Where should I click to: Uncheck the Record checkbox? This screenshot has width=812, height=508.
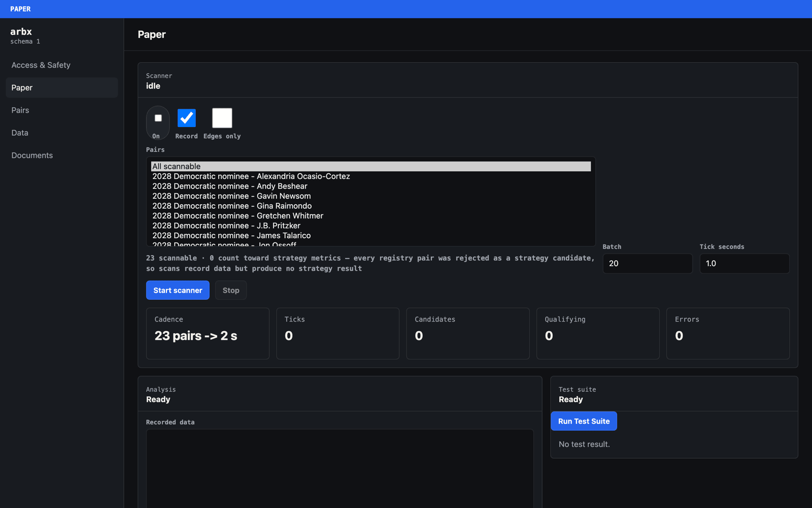tap(187, 118)
